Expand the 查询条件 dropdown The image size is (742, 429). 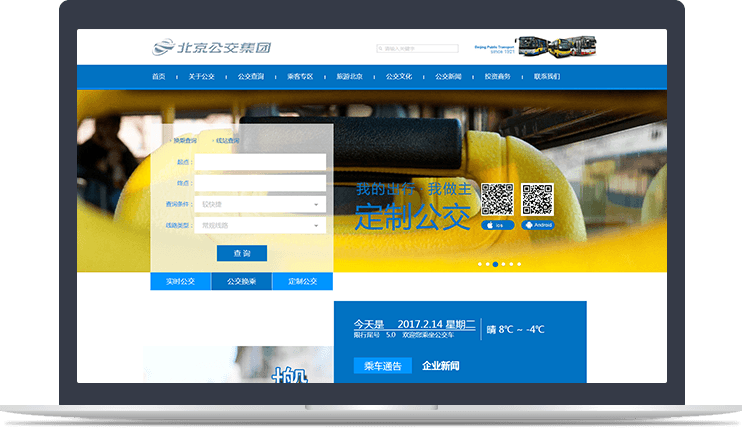click(260, 204)
